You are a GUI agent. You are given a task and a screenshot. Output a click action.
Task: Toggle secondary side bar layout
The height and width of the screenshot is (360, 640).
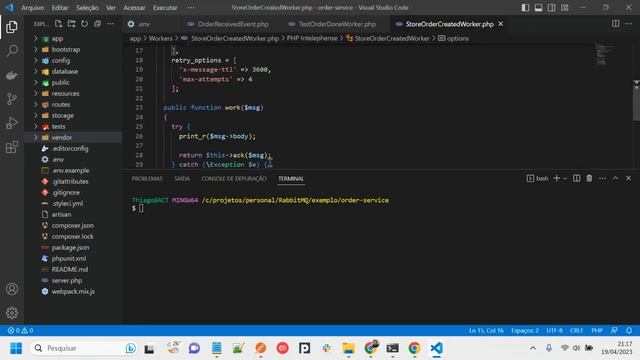point(551,8)
